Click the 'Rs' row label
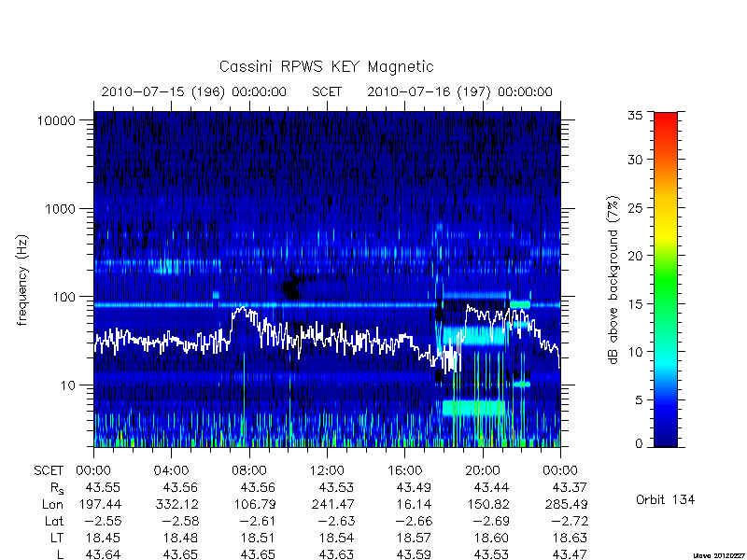This screenshot has height=560, width=747. [57, 488]
